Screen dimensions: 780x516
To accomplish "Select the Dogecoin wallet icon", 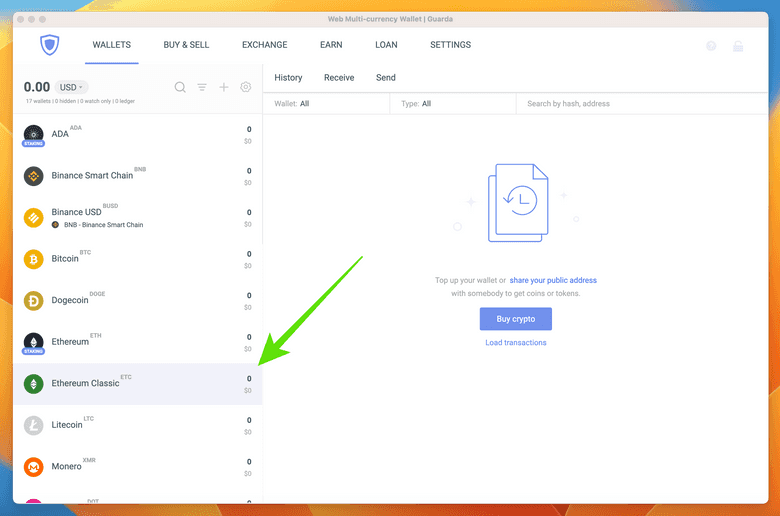I will [34, 300].
